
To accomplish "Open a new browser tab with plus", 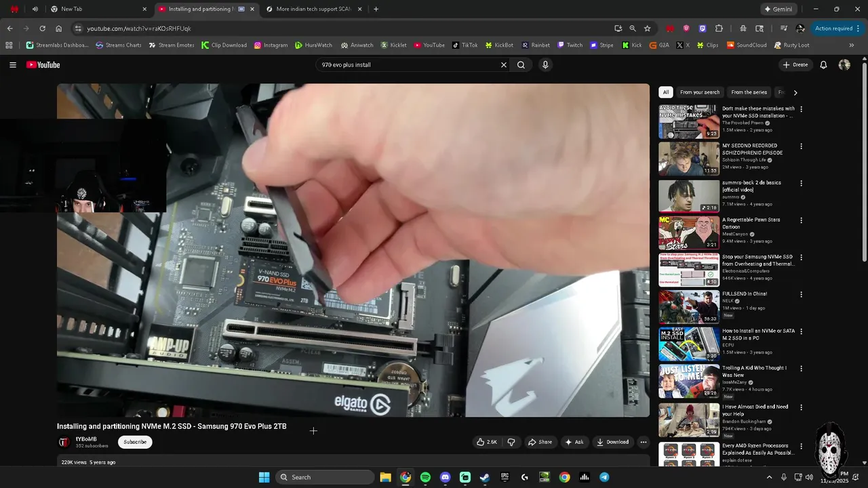I will tap(376, 9).
